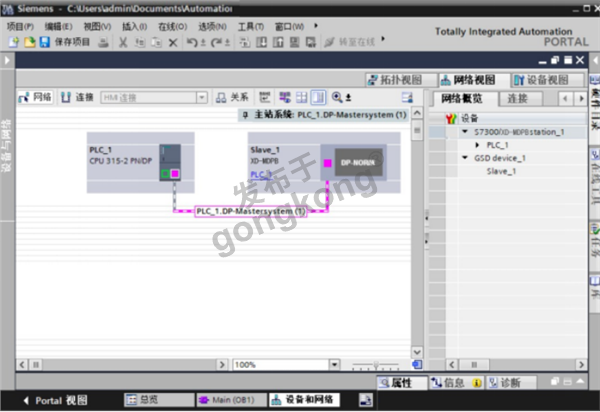Expand the PLC_1 tree node
Image resolution: width=600 pixels, height=412 pixels.
[477, 145]
